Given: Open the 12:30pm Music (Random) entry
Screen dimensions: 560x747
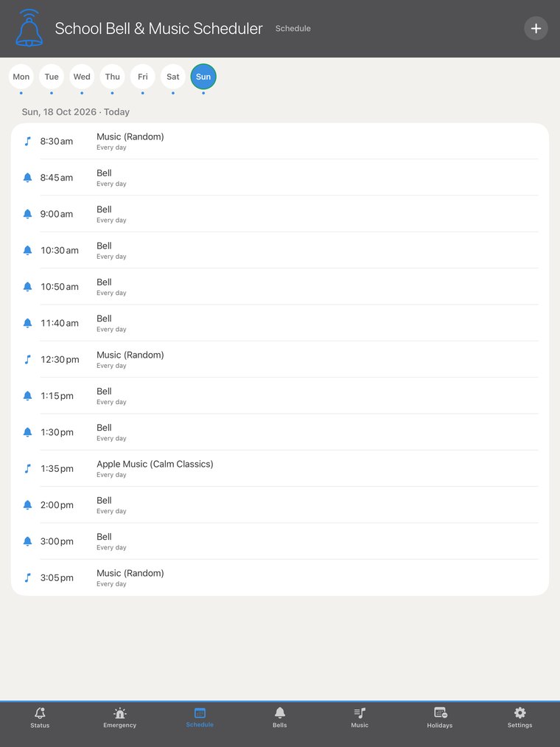Looking at the screenshot, I should (280, 359).
